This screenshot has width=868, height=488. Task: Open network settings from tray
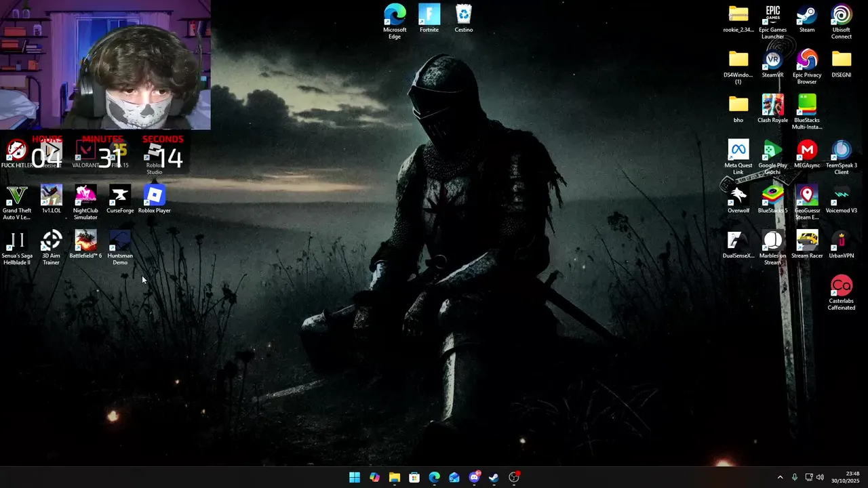pyautogui.click(x=809, y=477)
